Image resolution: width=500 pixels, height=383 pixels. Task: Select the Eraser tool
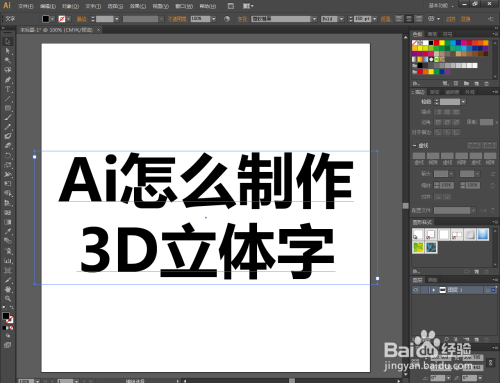click(x=8, y=146)
